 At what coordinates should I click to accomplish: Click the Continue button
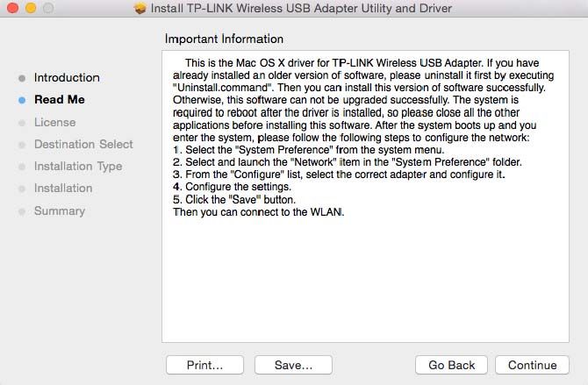click(532, 365)
